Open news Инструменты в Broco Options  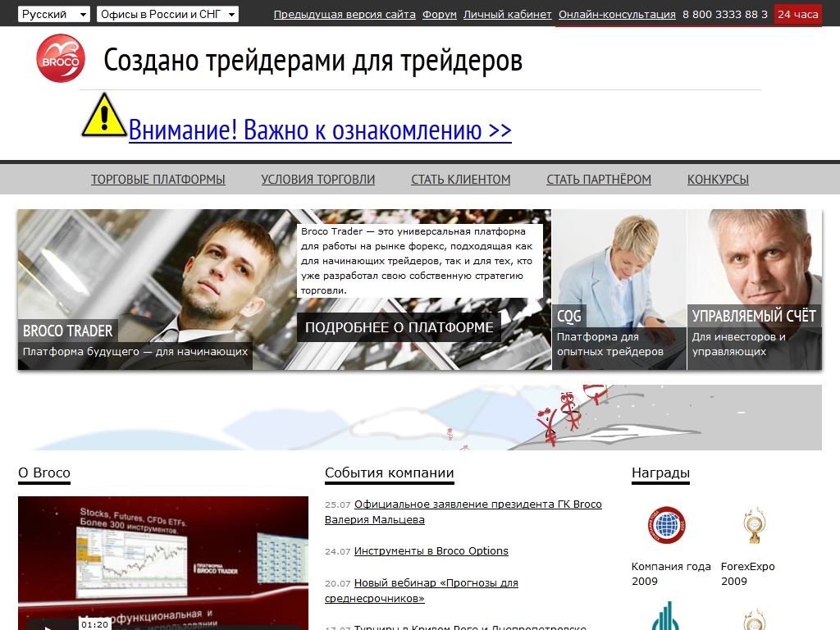tap(431, 551)
